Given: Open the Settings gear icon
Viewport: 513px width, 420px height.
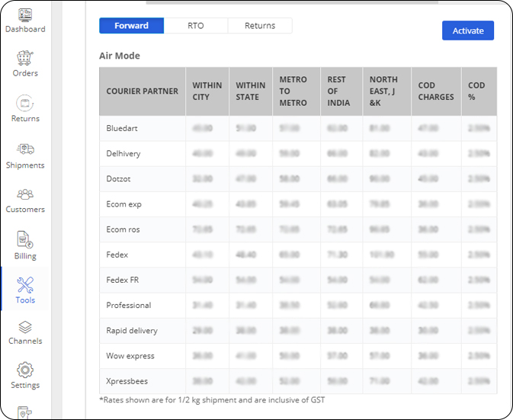Looking at the screenshot, I should coord(25,370).
